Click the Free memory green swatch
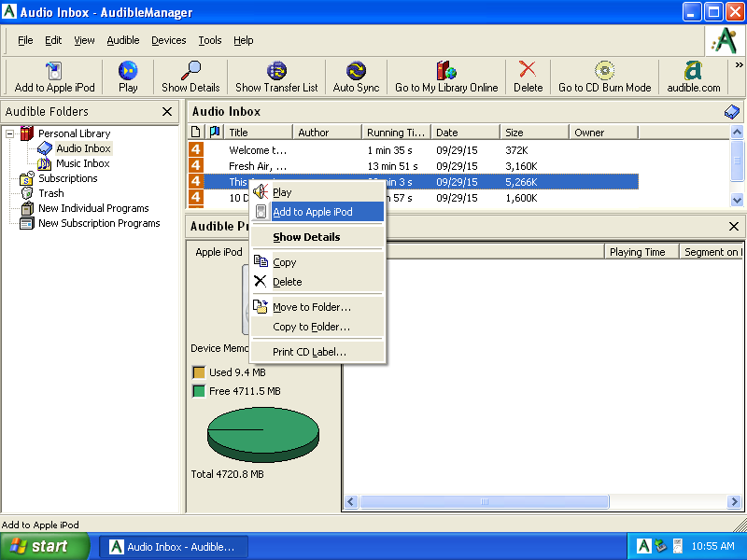The height and width of the screenshot is (560, 747). pos(199,391)
